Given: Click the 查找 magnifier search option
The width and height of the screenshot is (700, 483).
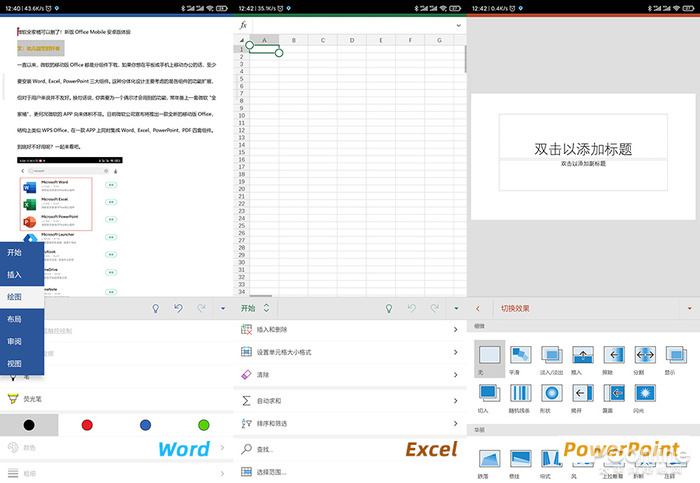Looking at the screenshot, I should pos(350,449).
